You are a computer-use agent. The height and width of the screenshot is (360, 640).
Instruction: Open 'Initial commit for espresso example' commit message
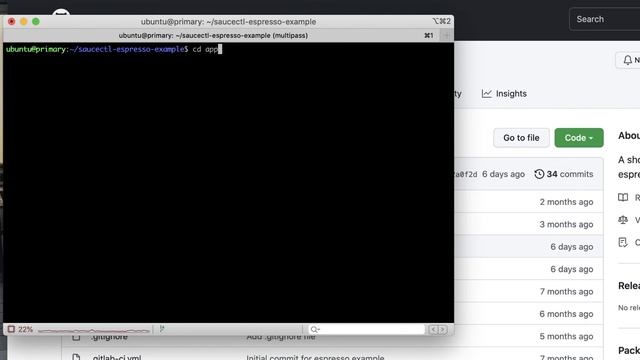click(315, 358)
